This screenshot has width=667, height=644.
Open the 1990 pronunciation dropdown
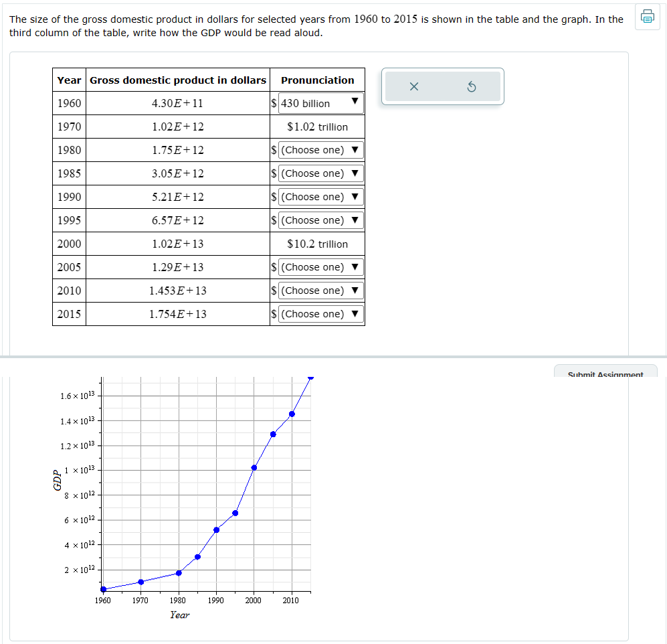(321, 197)
